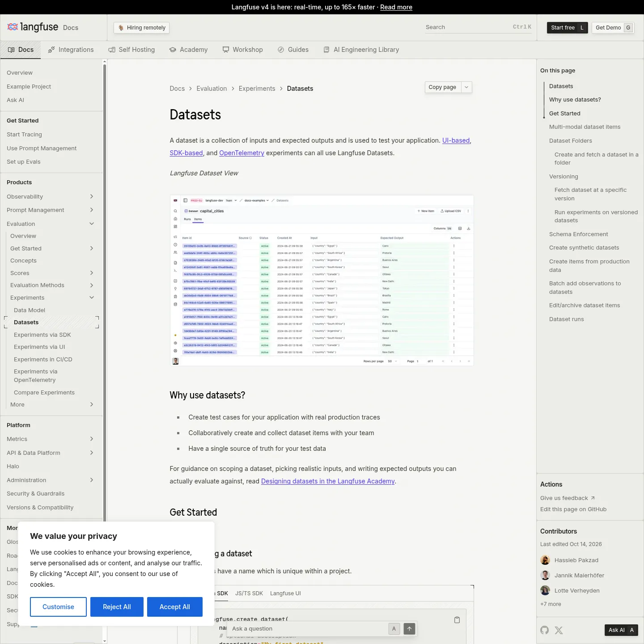Open AI Engineering Library tab
Viewport: 644px width, 644px height.
click(361, 50)
